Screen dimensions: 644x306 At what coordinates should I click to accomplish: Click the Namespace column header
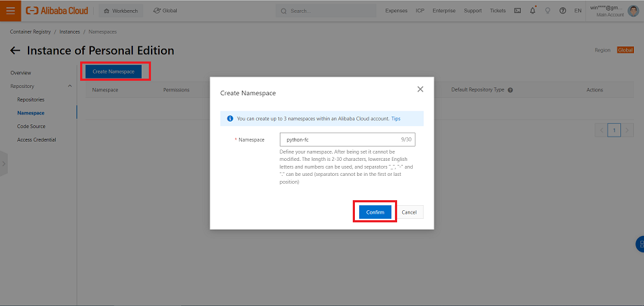point(105,90)
